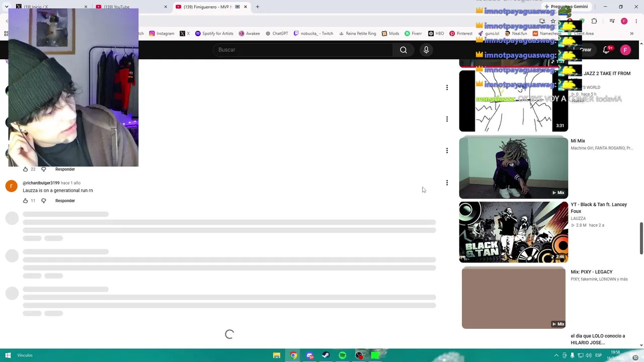Open the taskbar clock showing 19:58

(x=615, y=355)
